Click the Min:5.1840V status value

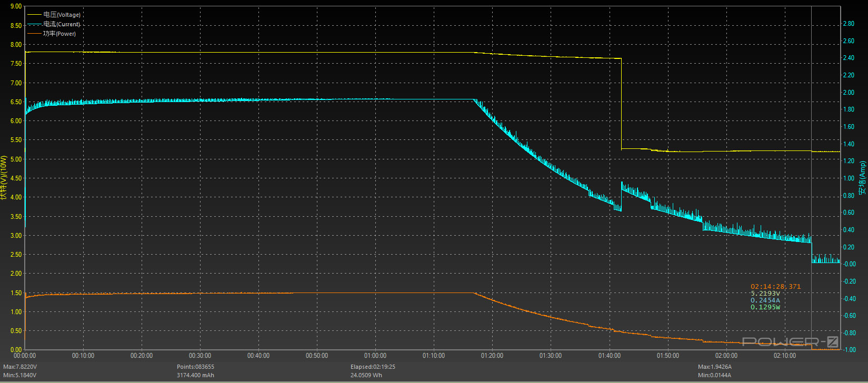point(20,375)
